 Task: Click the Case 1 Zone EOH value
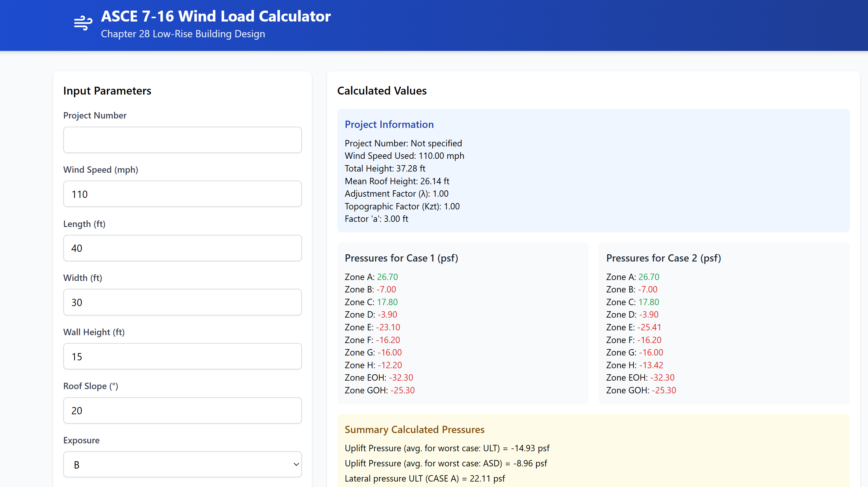pyautogui.click(x=401, y=378)
